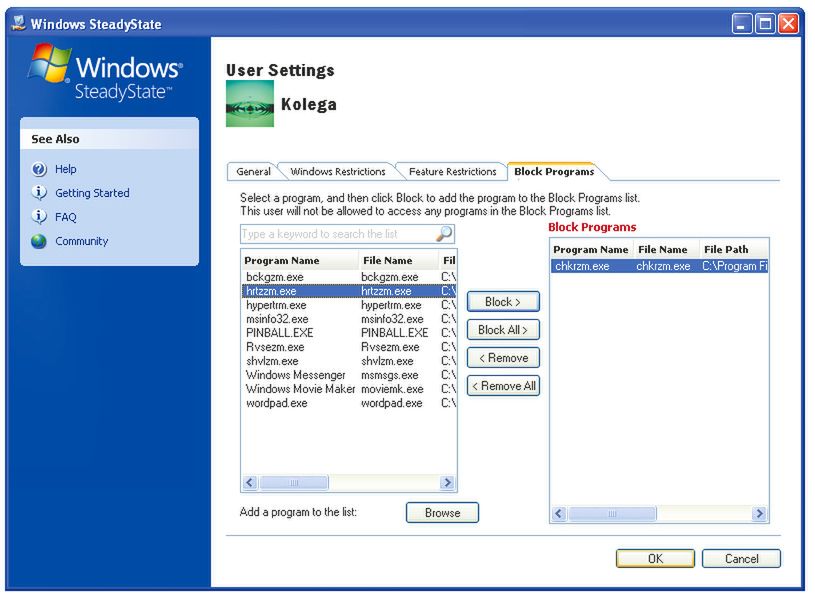Select hypertrm.exe in the program list
Image resolution: width=815 pixels, height=599 pixels.
(349, 305)
